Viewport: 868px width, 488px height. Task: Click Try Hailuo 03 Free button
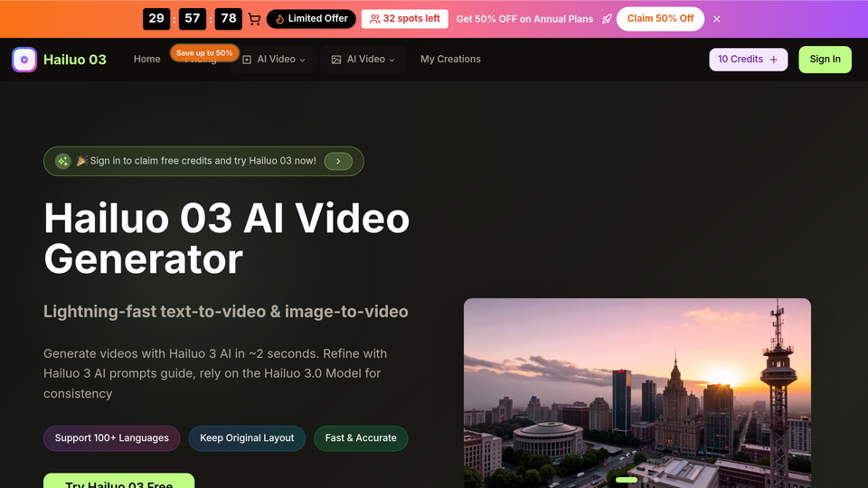click(119, 482)
